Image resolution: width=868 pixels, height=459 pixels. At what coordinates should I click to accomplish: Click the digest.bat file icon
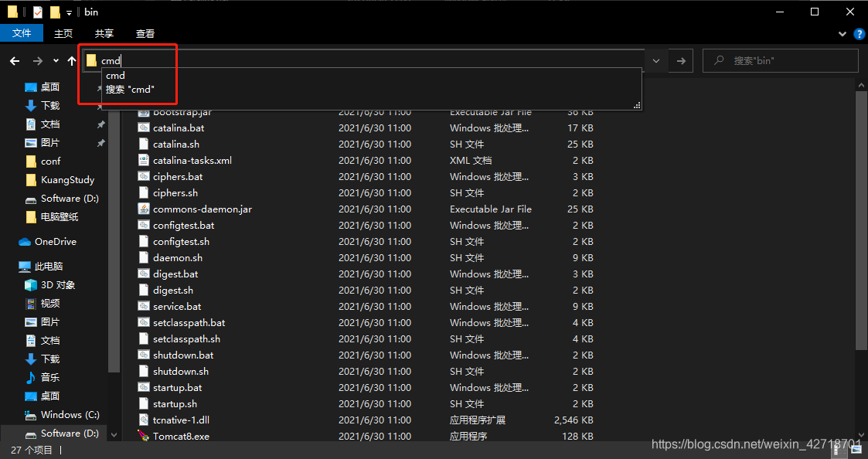[143, 274]
